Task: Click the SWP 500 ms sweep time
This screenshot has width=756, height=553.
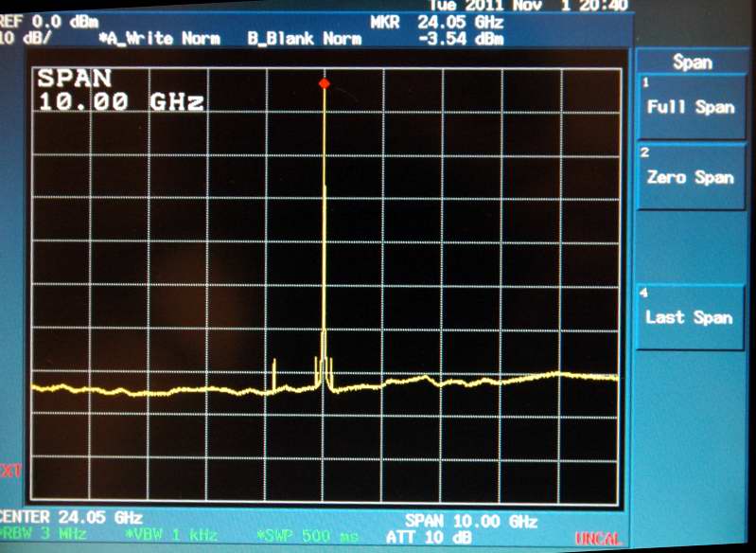Action: pyautogui.click(x=307, y=536)
